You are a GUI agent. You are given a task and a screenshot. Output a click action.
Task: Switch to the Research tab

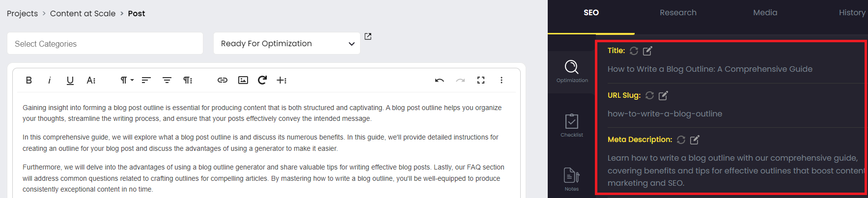678,13
